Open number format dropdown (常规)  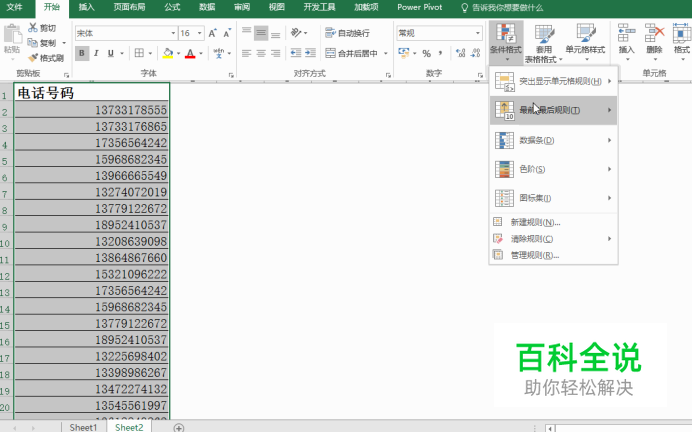[x=478, y=33]
